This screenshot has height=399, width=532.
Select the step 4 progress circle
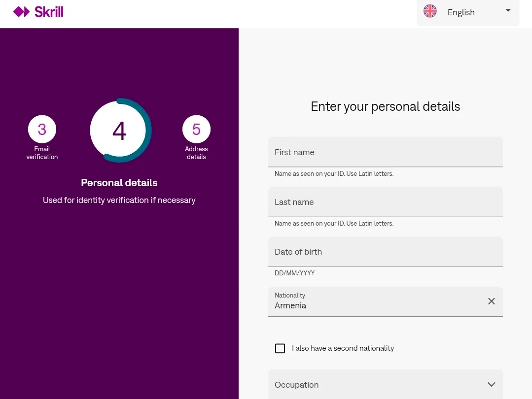coord(120,130)
